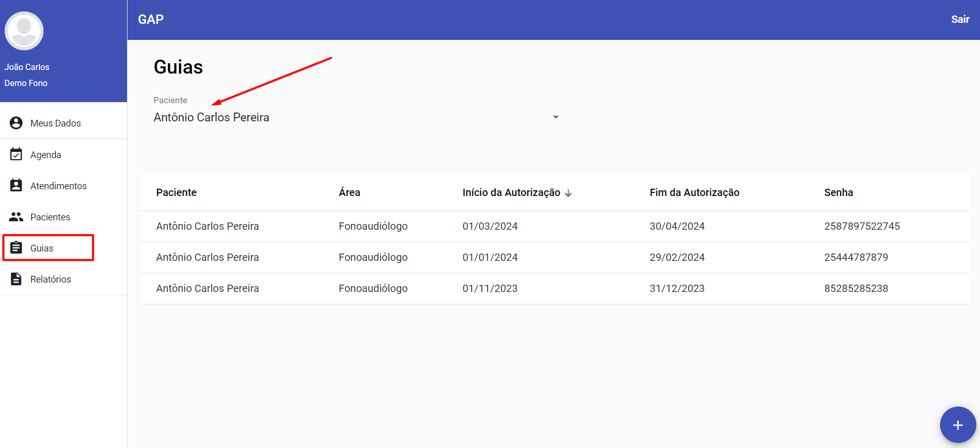The height and width of the screenshot is (448, 980).
Task: Expand the Paciente dropdown arrow
Action: (x=555, y=117)
